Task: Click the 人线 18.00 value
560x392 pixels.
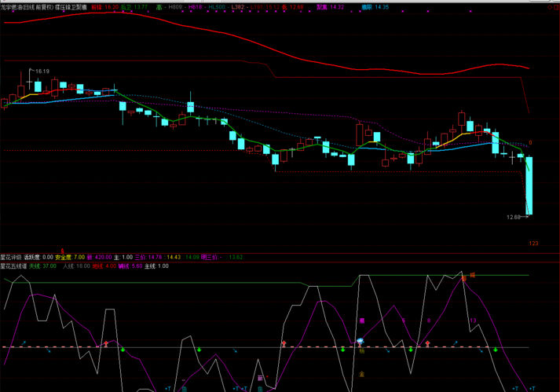Action: click(76, 266)
